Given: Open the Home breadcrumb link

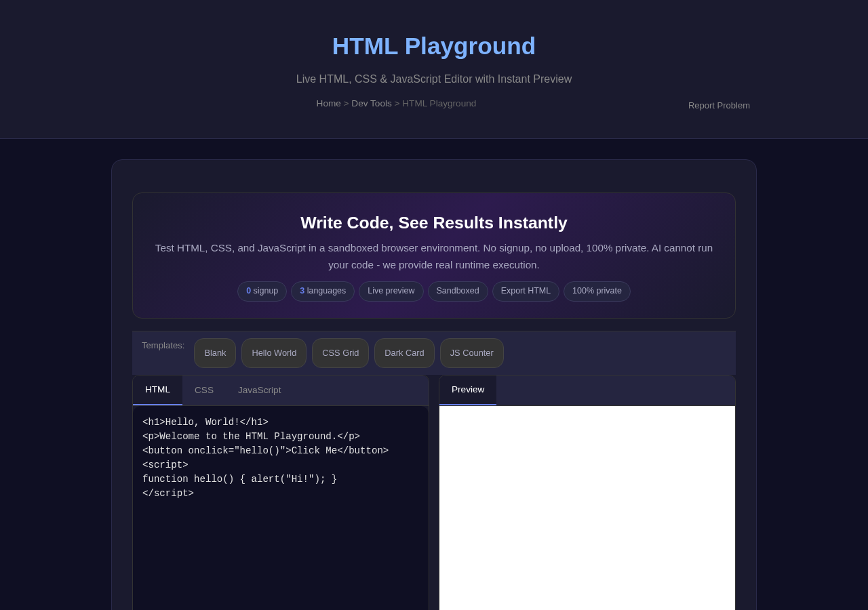Looking at the screenshot, I should click(x=328, y=104).
